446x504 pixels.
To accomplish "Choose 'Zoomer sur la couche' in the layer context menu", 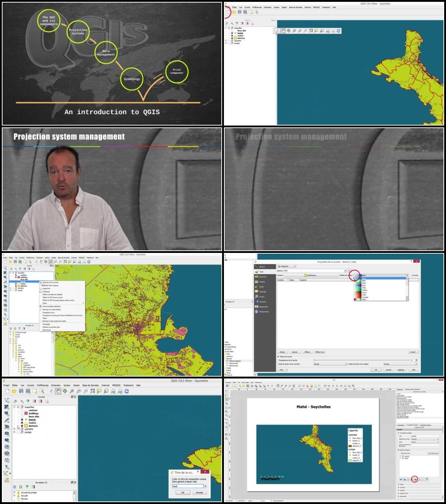I will tap(50, 282).
